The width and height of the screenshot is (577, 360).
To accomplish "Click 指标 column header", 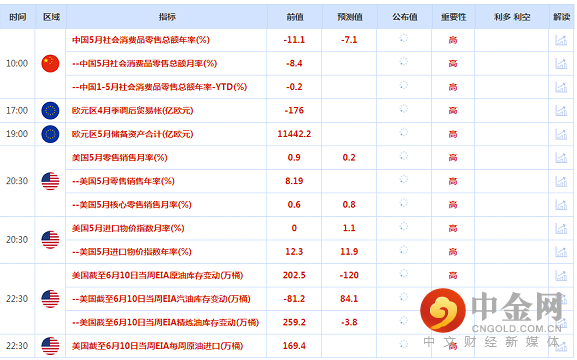I will click(x=167, y=17).
